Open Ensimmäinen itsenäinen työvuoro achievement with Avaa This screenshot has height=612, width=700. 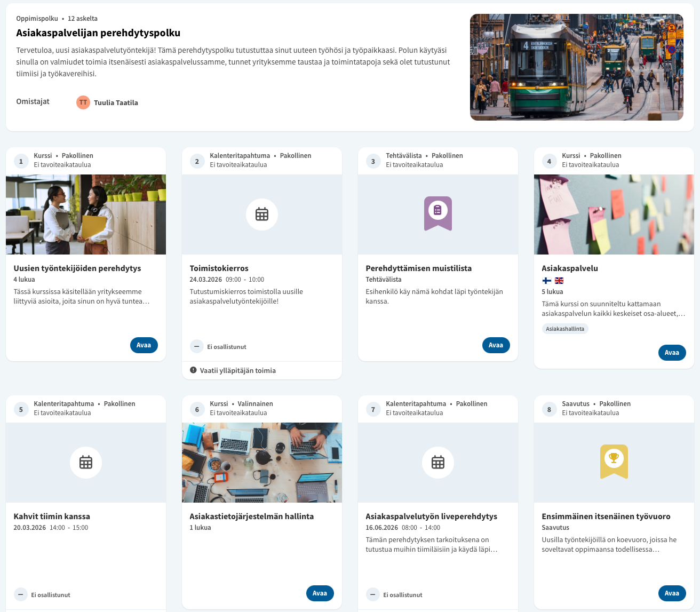[672, 593]
